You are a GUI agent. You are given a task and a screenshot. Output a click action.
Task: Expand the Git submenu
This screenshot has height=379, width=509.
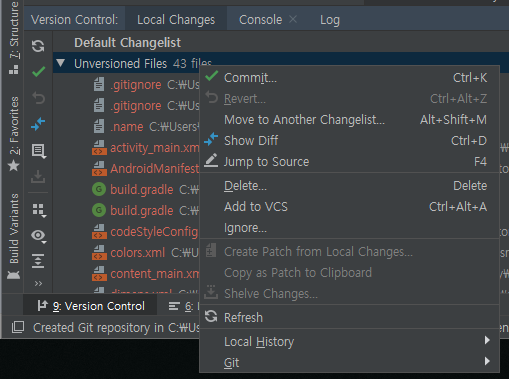click(349, 362)
